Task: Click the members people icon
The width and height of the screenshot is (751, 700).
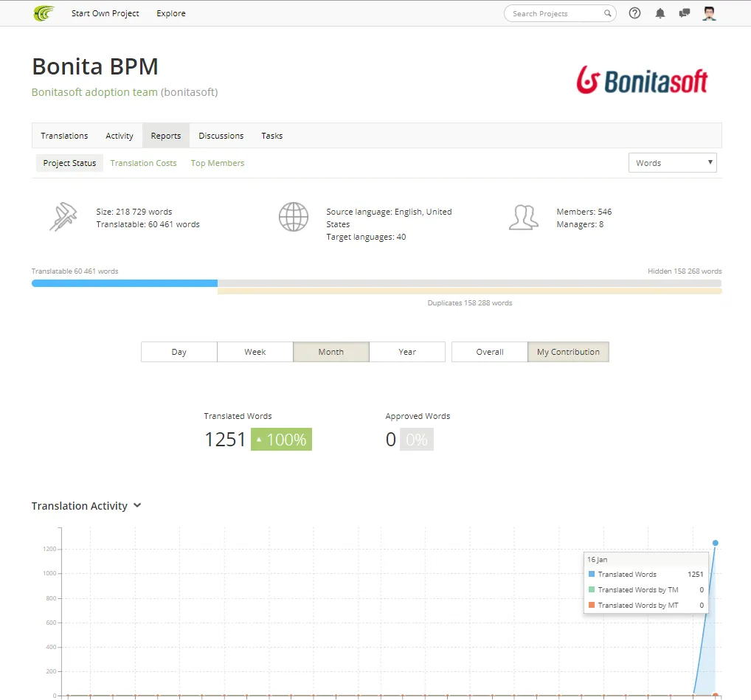Action: [x=524, y=218]
